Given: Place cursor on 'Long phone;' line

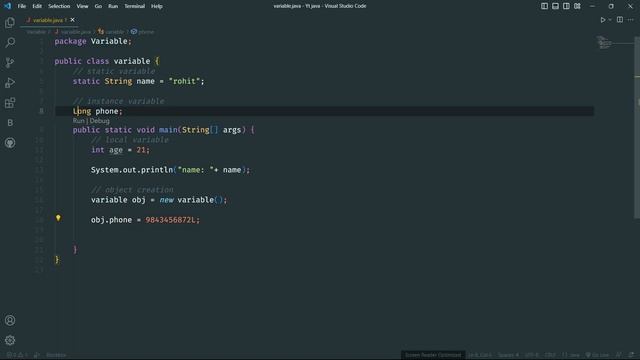Looking at the screenshot, I should (x=98, y=111).
